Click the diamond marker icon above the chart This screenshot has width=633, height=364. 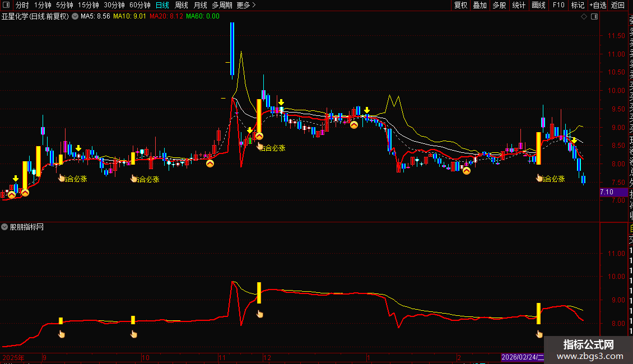pos(584,17)
